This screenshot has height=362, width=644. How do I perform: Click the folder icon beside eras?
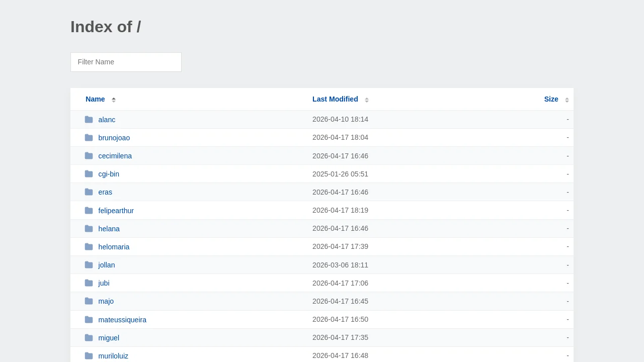click(x=89, y=192)
